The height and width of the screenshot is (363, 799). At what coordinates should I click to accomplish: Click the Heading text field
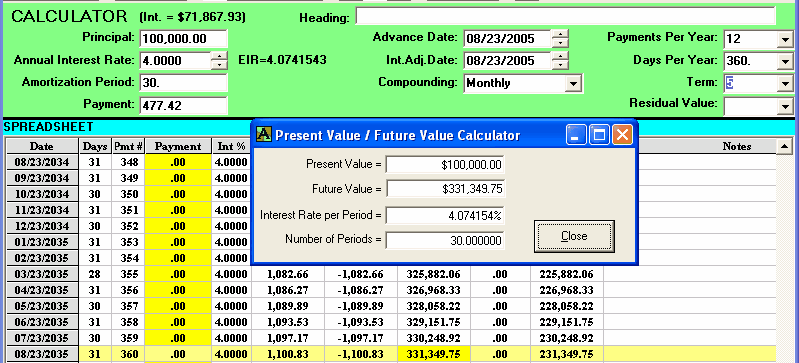pyautogui.click(x=566, y=16)
